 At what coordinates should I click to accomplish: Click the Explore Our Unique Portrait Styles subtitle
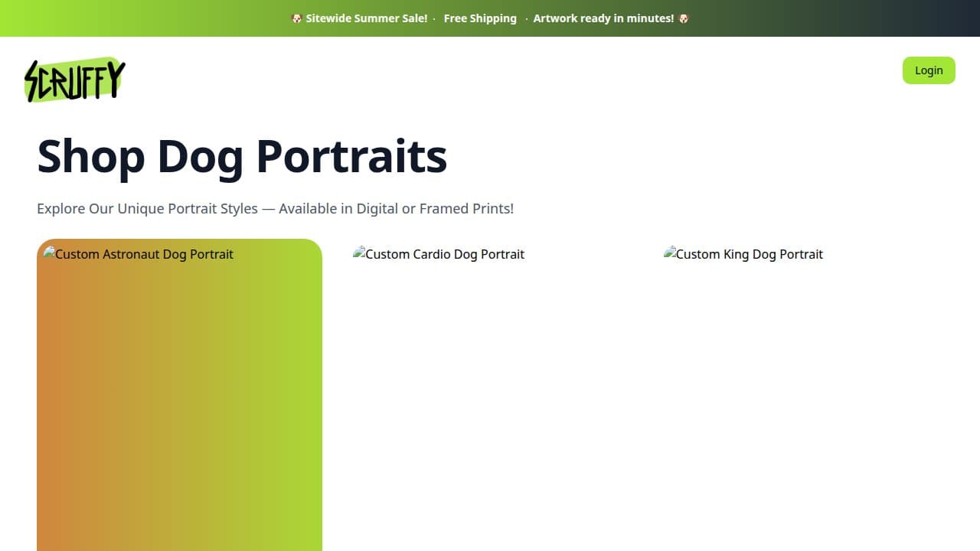click(x=275, y=208)
